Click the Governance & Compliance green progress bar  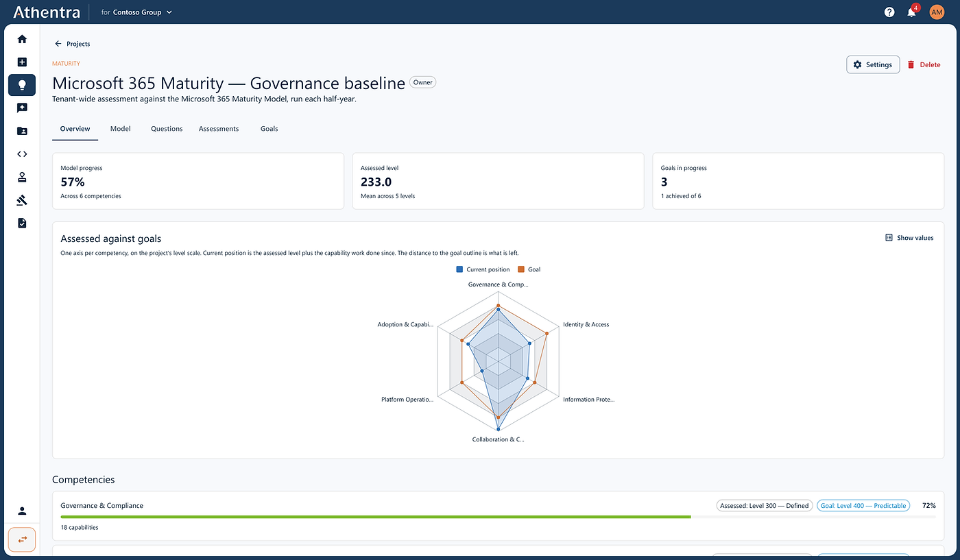point(498,517)
